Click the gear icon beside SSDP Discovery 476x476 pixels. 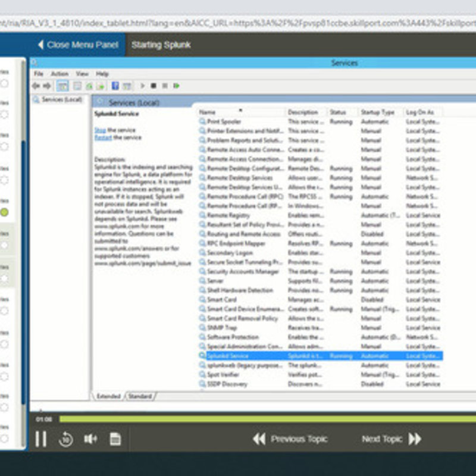pyautogui.click(x=202, y=384)
